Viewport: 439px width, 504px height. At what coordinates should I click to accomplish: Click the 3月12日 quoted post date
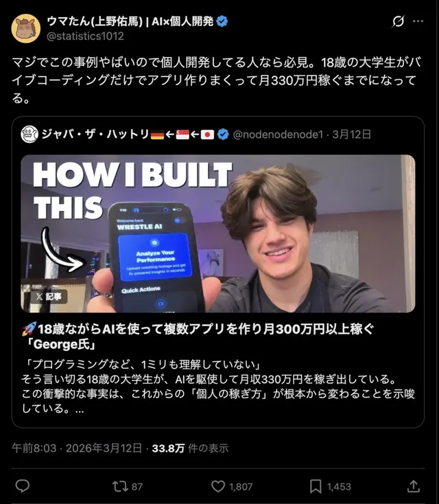pyautogui.click(x=352, y=135)
